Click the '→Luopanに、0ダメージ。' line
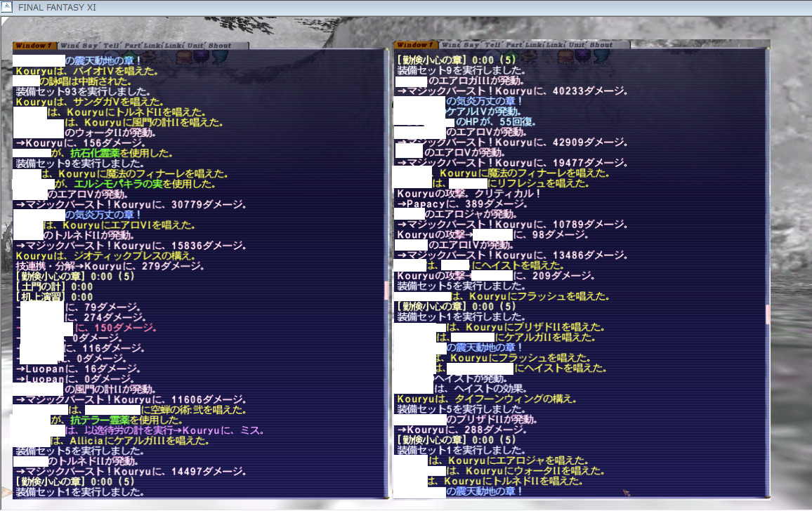The image size is (812, 511). point(75,379)
